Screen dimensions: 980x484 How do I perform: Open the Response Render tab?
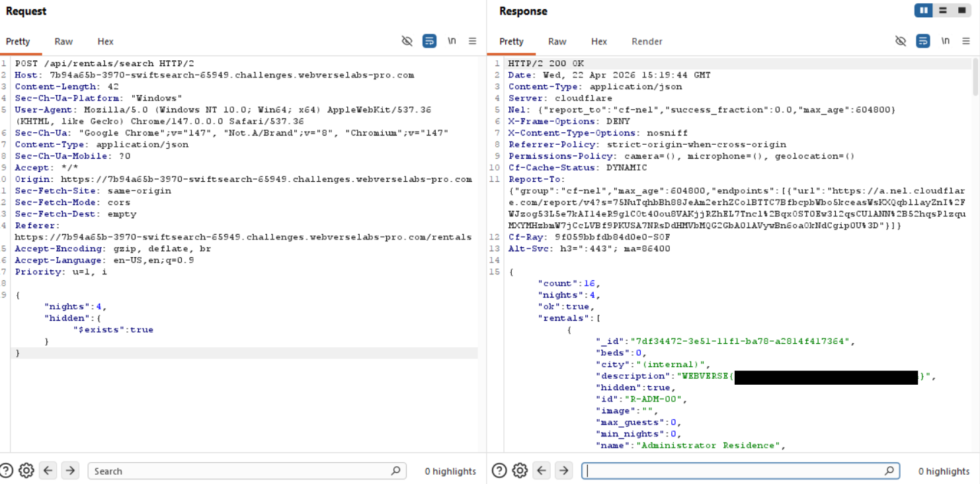[x=646, y=41]
